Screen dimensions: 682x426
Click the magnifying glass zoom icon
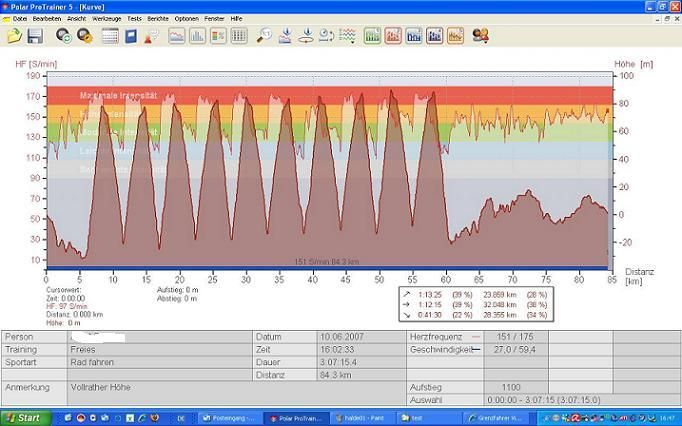click(264, 36)
